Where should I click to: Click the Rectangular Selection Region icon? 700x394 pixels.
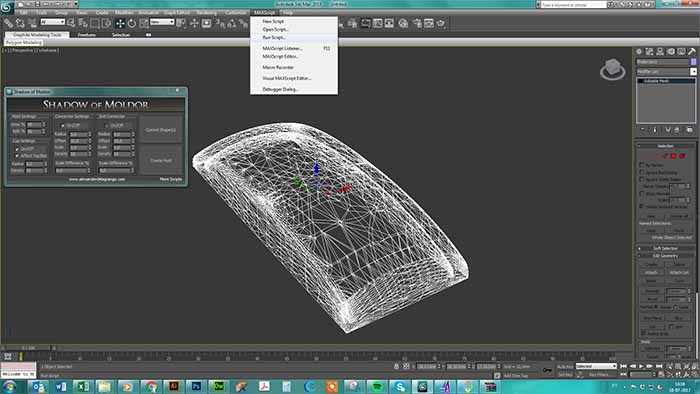(95, 23)
